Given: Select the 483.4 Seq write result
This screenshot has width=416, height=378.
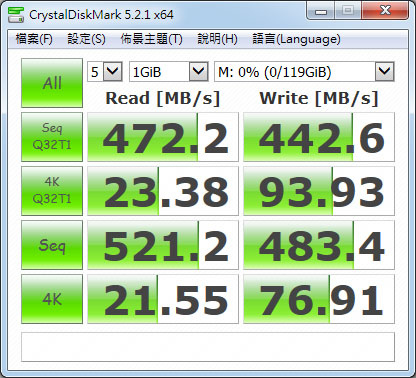Looking at the screenshot, I should (319, 245).
